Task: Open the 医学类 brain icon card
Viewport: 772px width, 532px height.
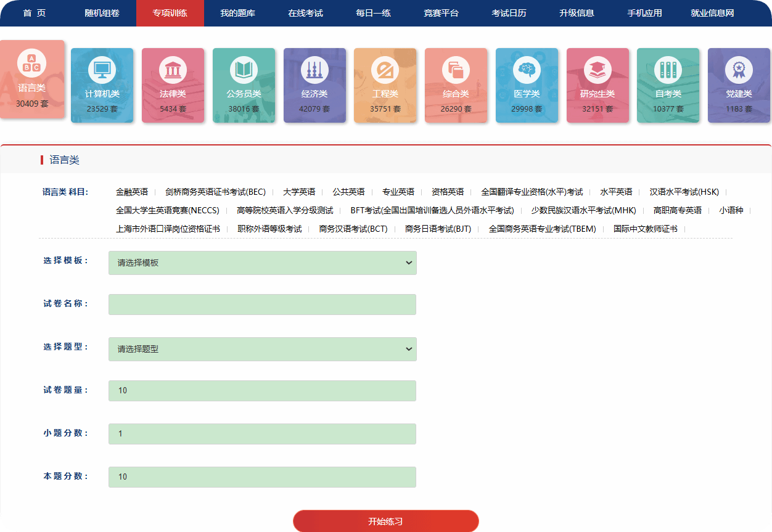Action: tap(527, 70)
